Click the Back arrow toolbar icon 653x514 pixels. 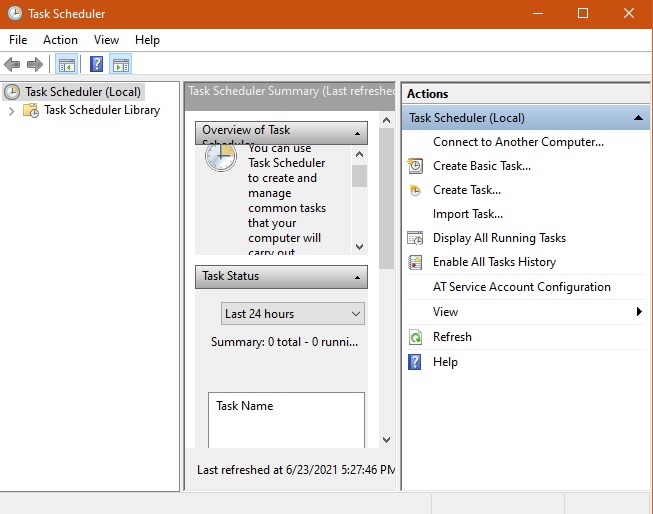click(12, 65)
